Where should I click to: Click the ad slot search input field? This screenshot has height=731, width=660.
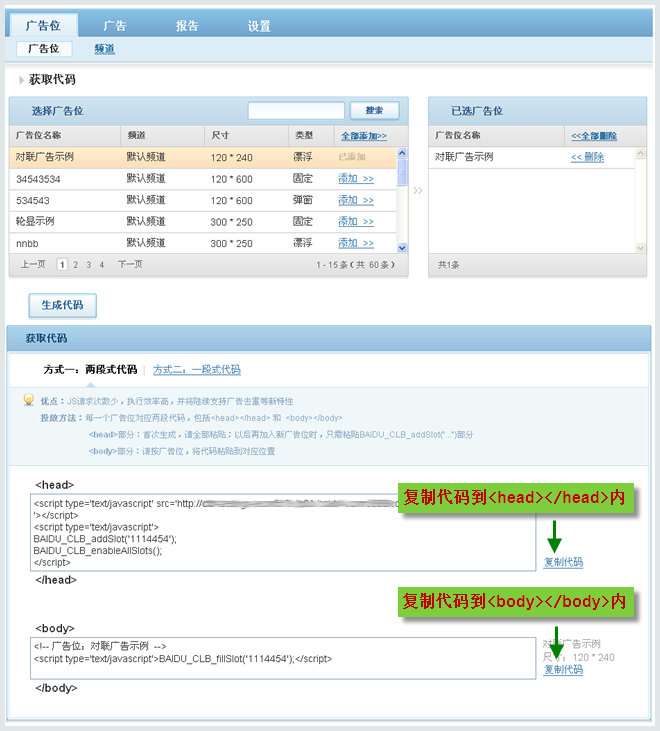296,111
